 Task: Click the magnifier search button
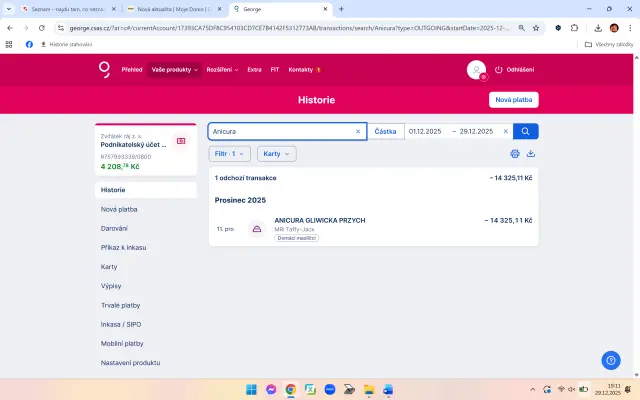click(x=526, y=131)
